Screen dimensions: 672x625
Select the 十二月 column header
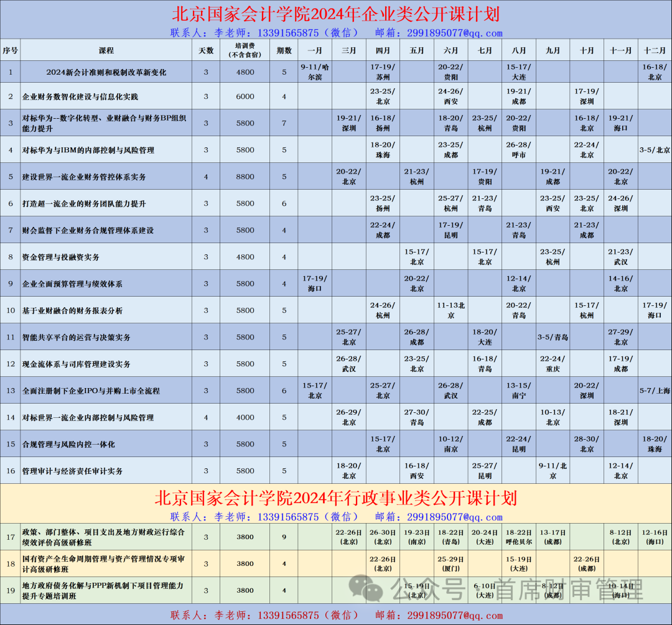(655, 50)
